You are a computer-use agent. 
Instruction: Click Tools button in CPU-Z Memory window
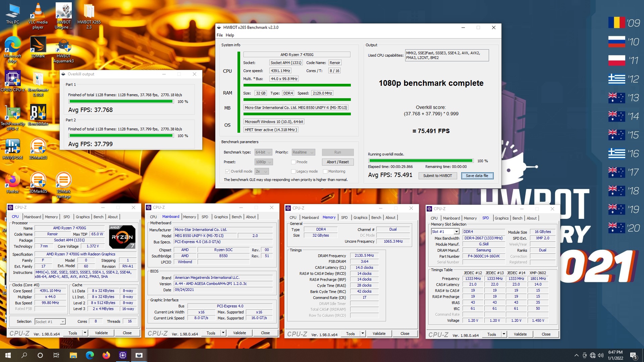coord(351,334)
